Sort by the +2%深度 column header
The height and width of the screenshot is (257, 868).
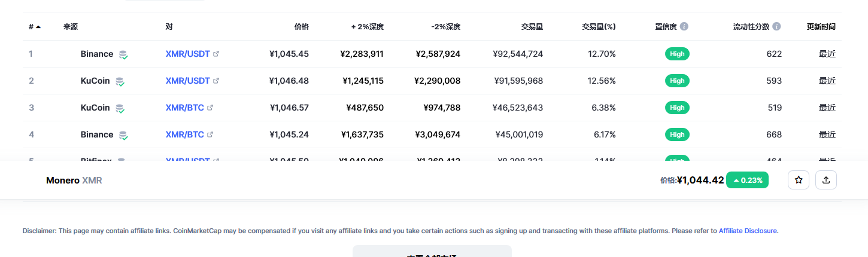tap(367, 27)
